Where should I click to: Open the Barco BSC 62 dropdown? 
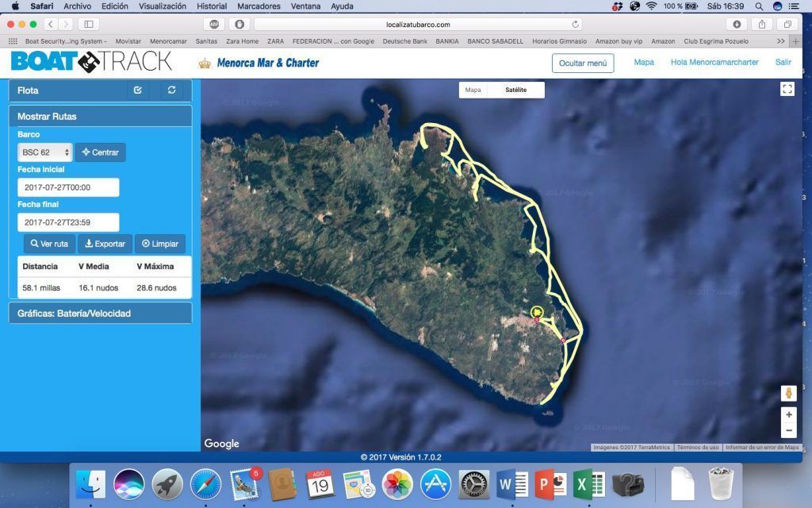click(45, 152)
